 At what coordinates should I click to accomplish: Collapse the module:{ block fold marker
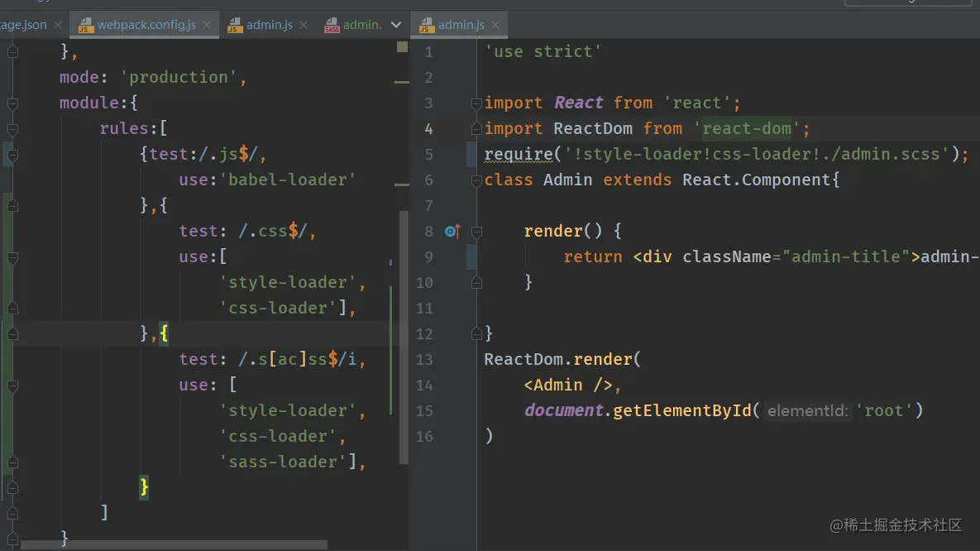click(x=12, y=103)
